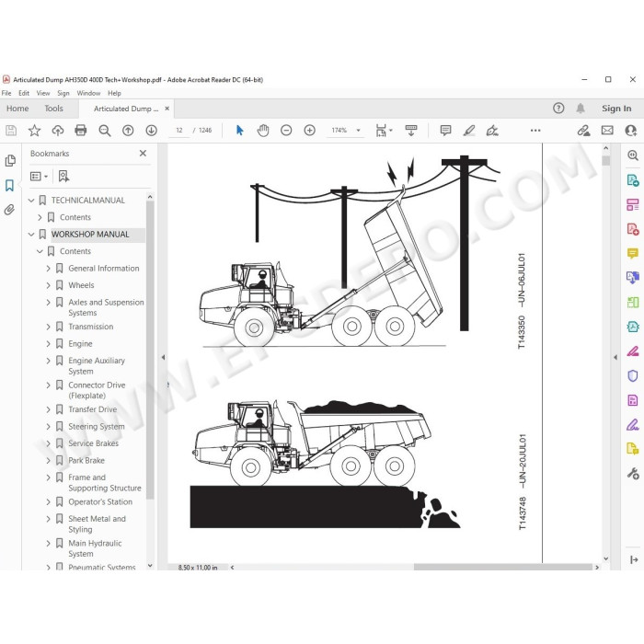
Task: Open the share with others person icon
Action: point(630,131)
